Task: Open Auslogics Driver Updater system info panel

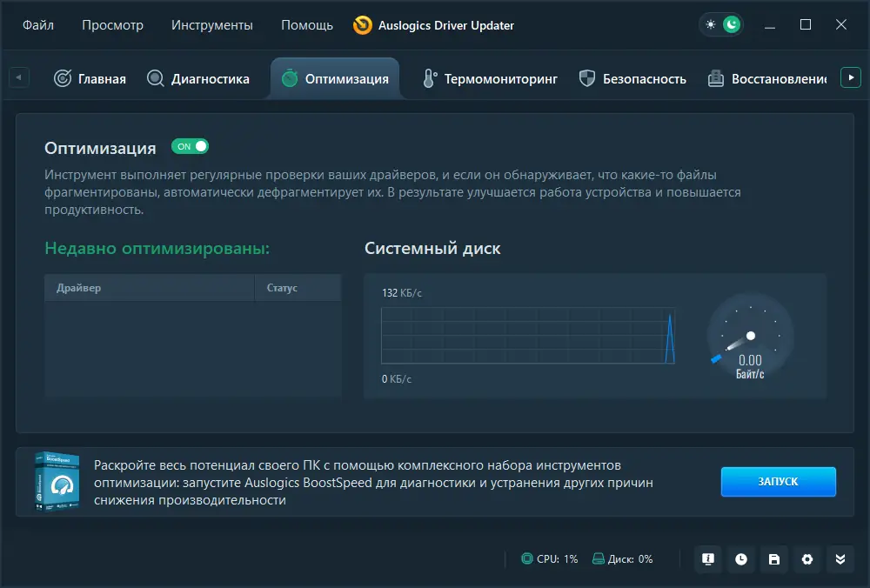Action: pos(707,559)
